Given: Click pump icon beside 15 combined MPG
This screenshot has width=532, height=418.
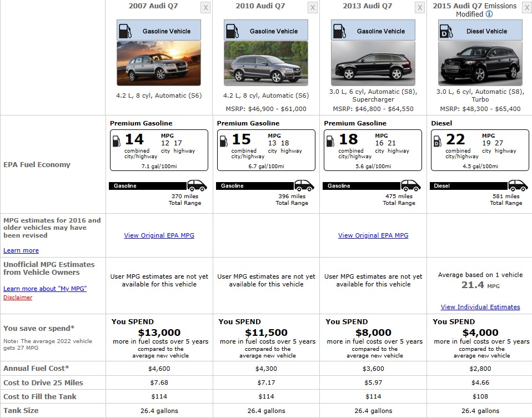Looking at the screenshot, I should [224, 141].
